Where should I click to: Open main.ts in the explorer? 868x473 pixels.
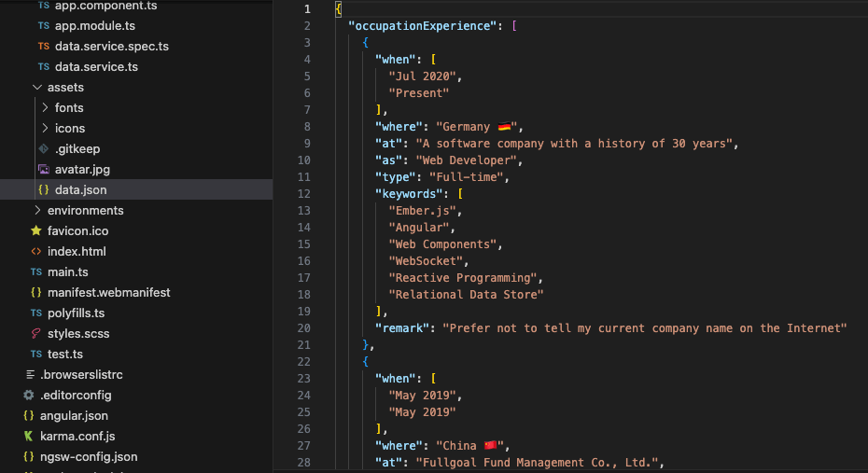[x=67, y=272]
